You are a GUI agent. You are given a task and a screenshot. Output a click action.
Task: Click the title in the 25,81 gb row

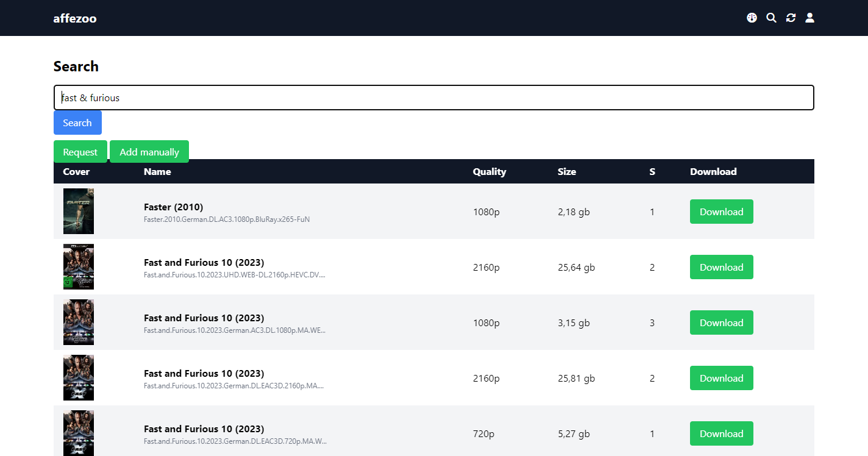tap(204, 373)
